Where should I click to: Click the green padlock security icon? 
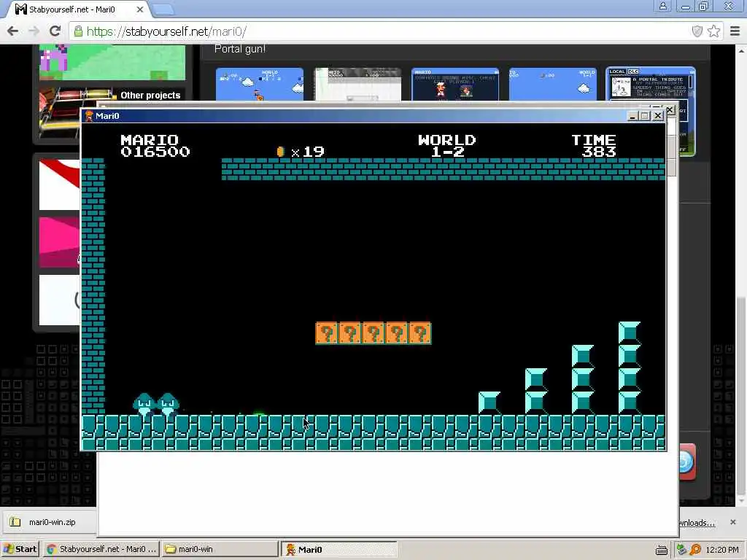click(78, 31)
